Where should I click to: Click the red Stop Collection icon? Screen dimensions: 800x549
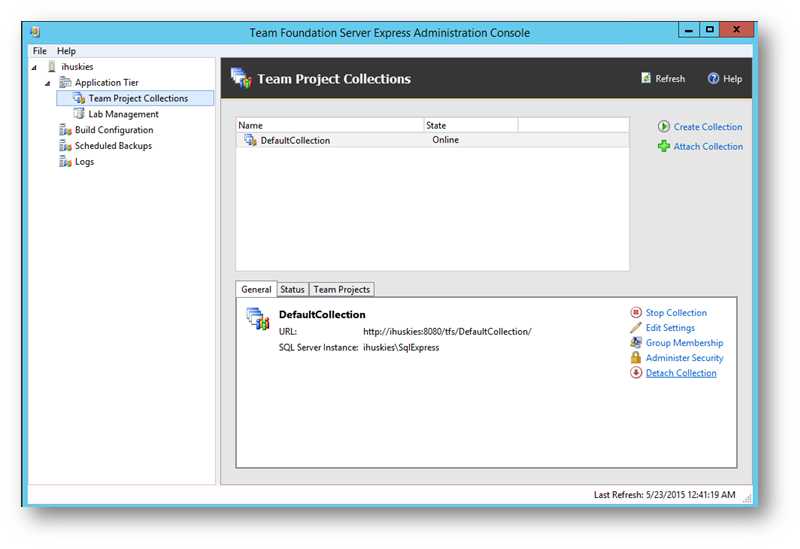coord(636,312)
